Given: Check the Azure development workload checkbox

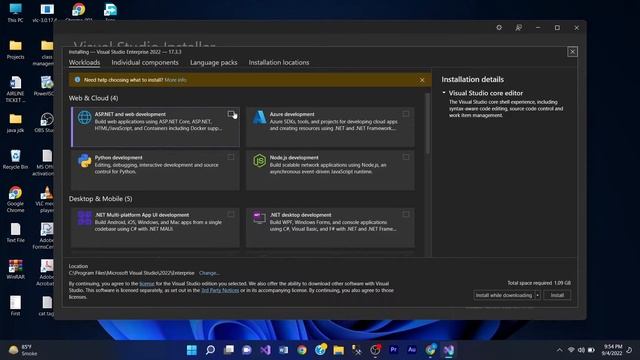Looking at the screenshot, I should [405, 114].
